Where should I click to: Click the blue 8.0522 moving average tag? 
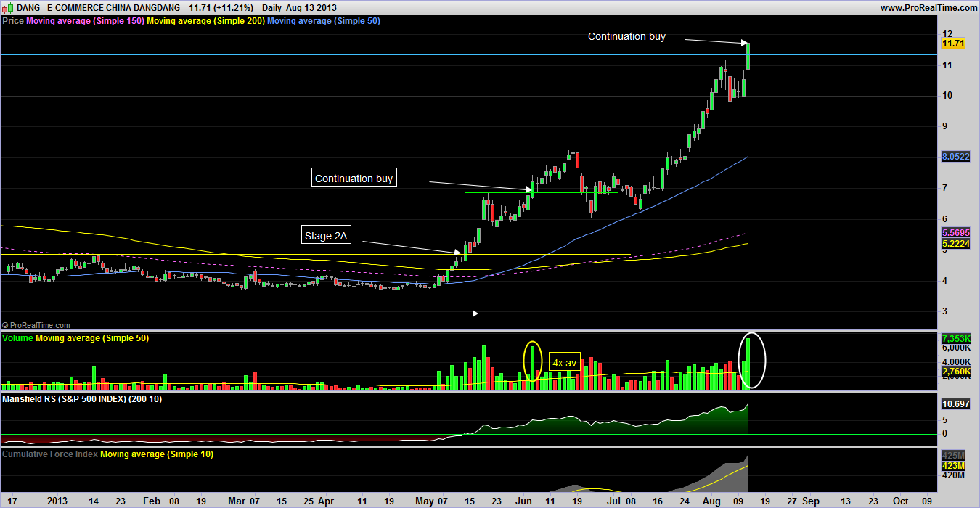click(x=955, y=157)
